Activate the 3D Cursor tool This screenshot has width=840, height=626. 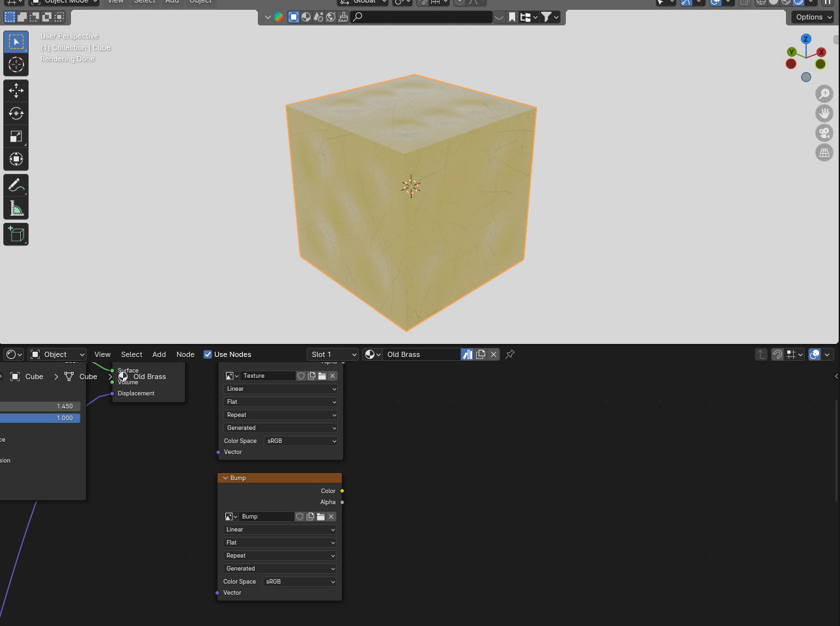pos(16,64)
